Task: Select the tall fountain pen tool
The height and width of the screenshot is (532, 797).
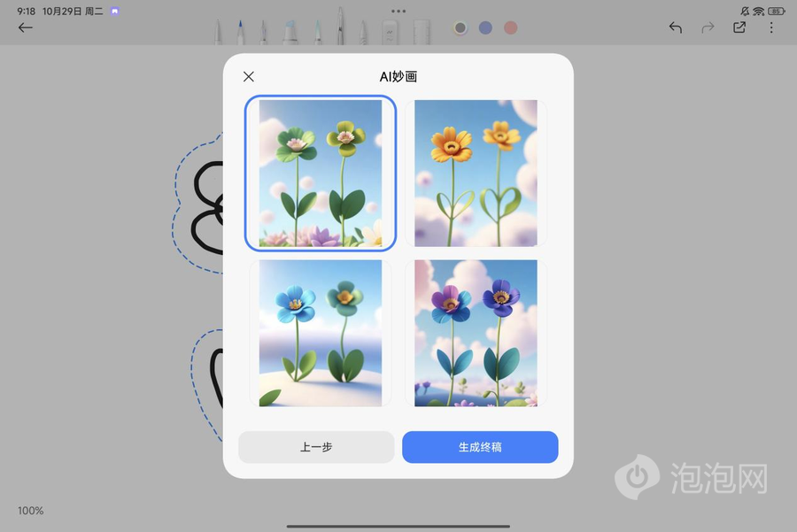Action: (340, 27)
